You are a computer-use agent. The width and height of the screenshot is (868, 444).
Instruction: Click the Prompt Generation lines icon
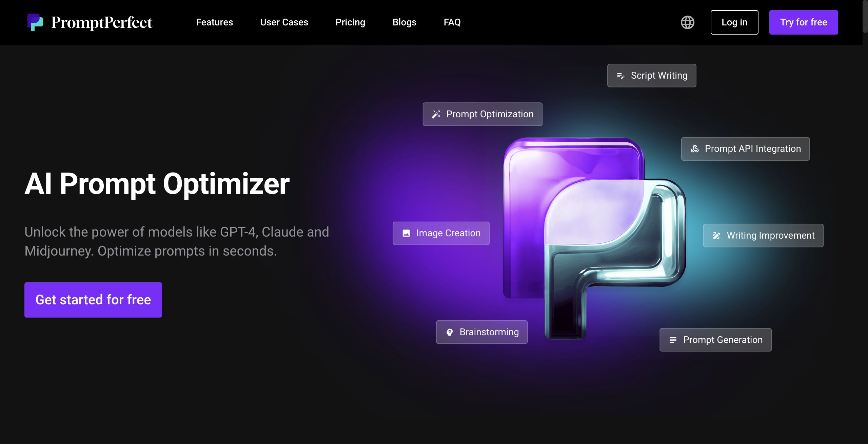coord(673,340)
